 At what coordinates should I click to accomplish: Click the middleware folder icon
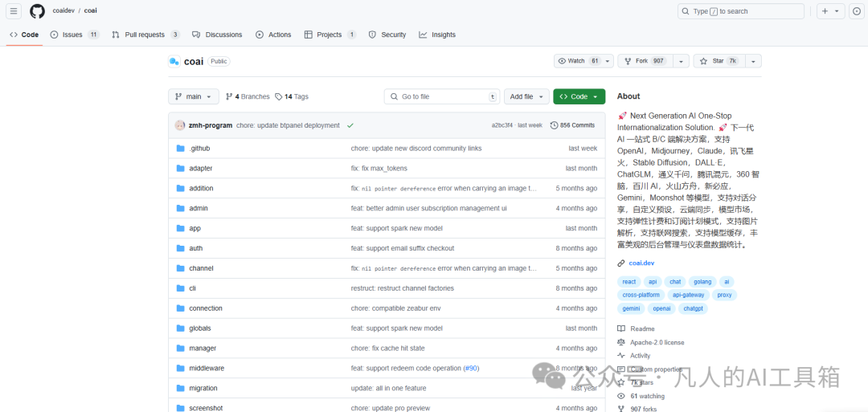(180, 368)
